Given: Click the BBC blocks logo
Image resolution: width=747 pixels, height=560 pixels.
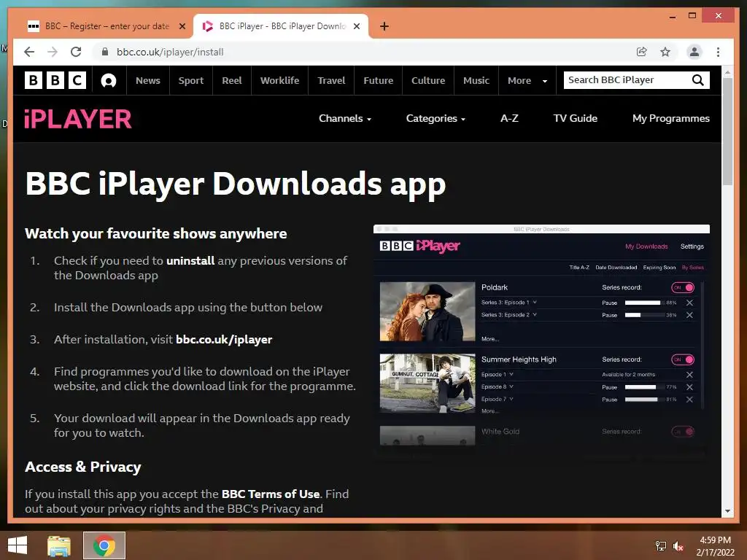Looking at the screenshot, I should pos(55,80).
